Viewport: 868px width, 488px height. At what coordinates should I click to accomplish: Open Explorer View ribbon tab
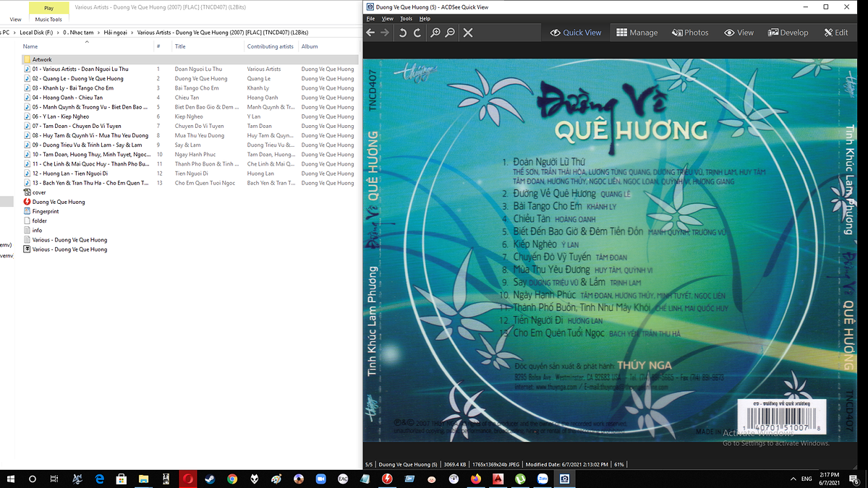[15, 20]
